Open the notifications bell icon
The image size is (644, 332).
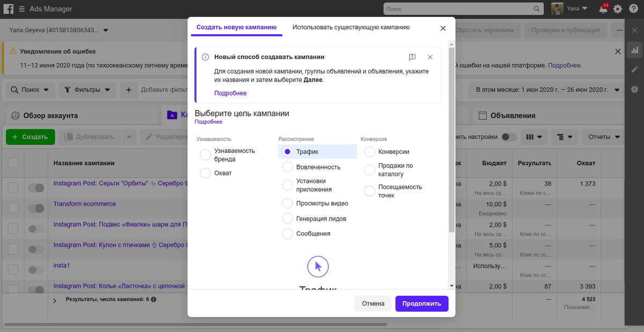[x=603, y=9]
